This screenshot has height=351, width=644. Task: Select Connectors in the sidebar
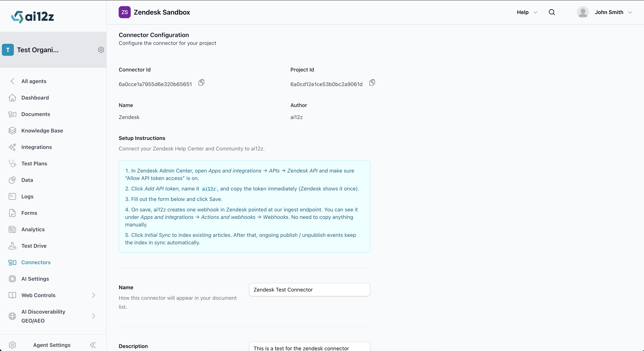pos(36,262)
